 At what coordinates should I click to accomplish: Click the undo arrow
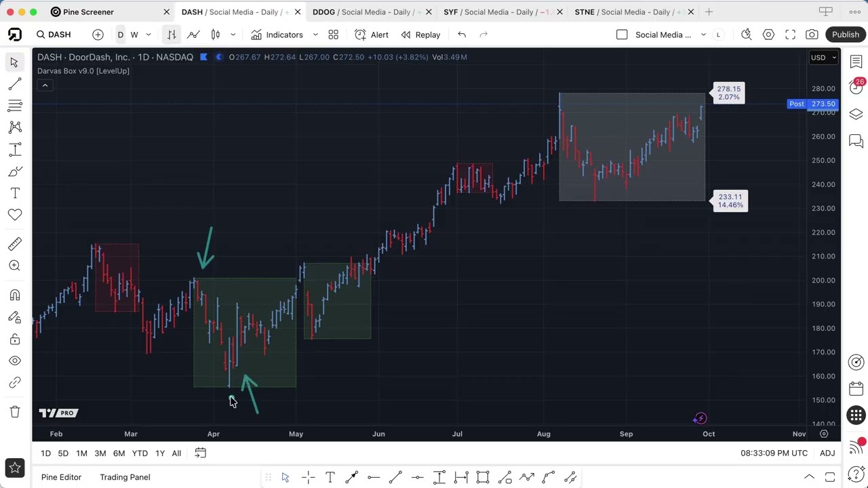pyautogui.click(x=462, y=35)
